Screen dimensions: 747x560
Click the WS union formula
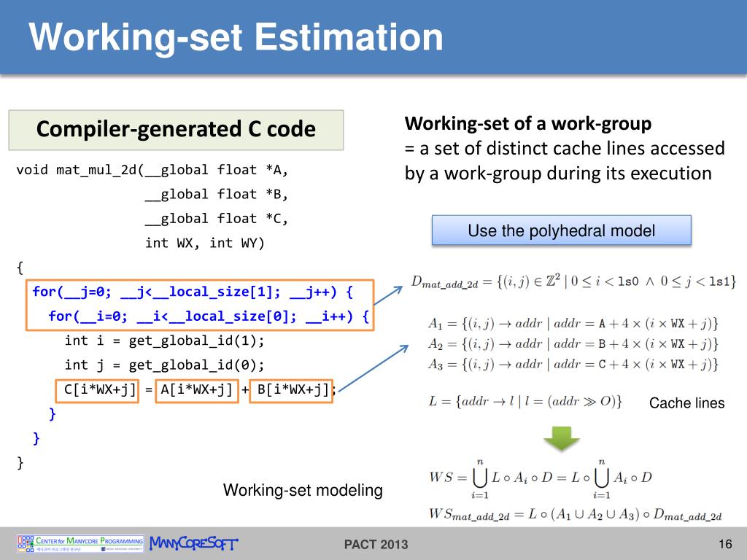tap(541, 478)
